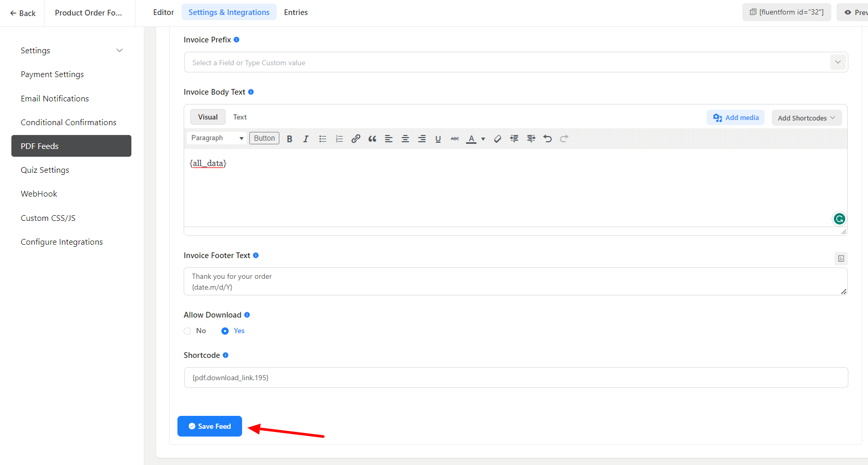Viewport: 868px width, 465px height.
Task: Insert a bulleted list
Action: [323, 139]
